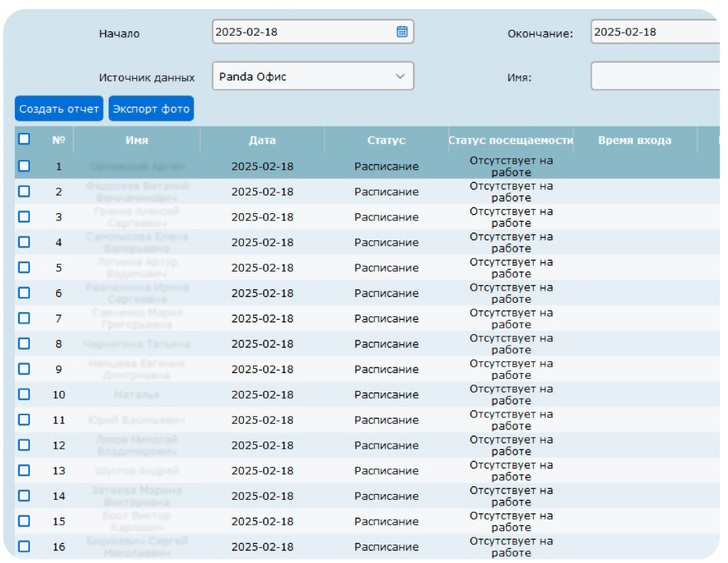Enable the checkbox for row 13

coord(24,470)
